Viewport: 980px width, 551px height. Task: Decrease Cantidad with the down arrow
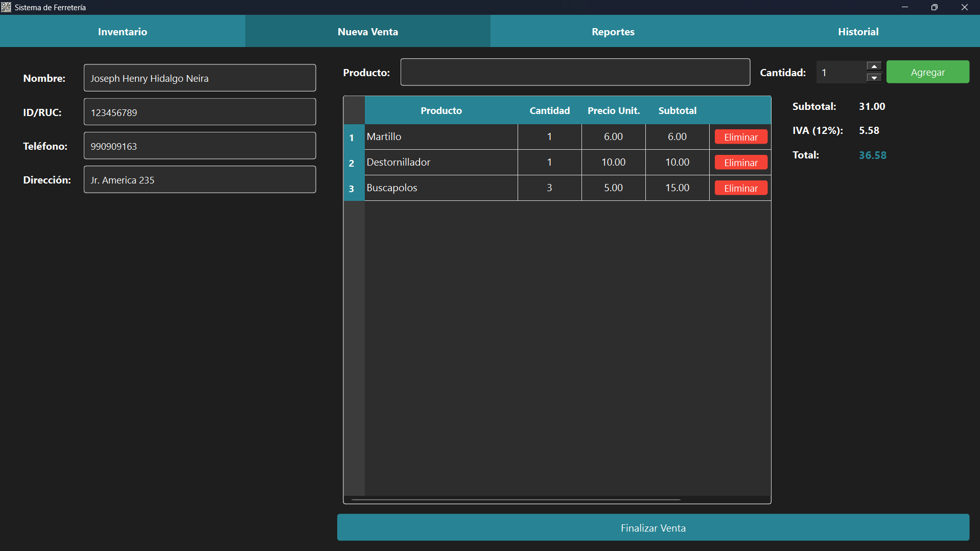tap(874, 78)
